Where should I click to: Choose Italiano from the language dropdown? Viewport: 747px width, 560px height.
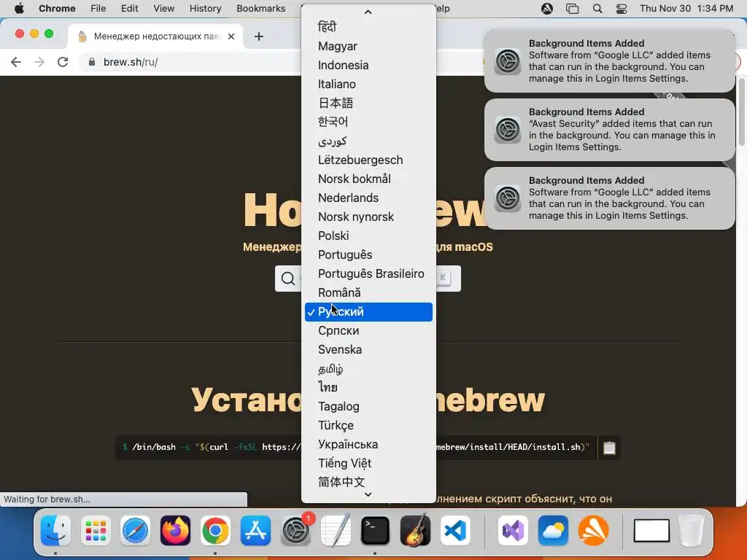coord(368,85)
